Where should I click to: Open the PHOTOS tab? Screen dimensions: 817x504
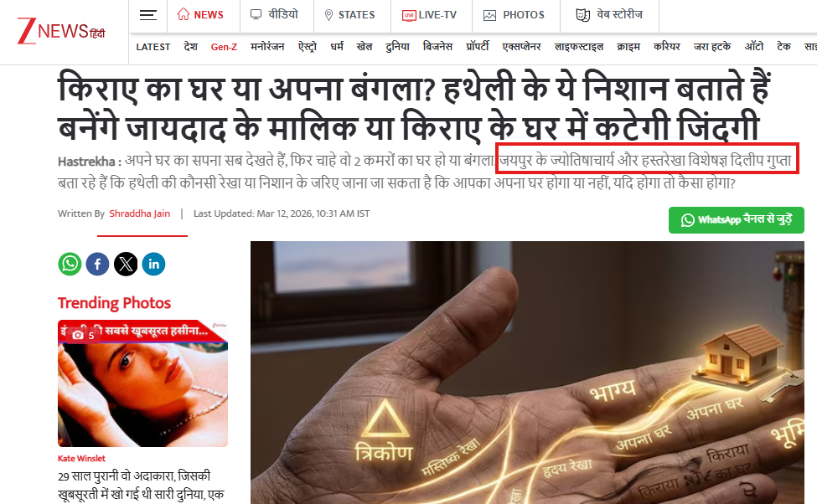click(514, 15)
